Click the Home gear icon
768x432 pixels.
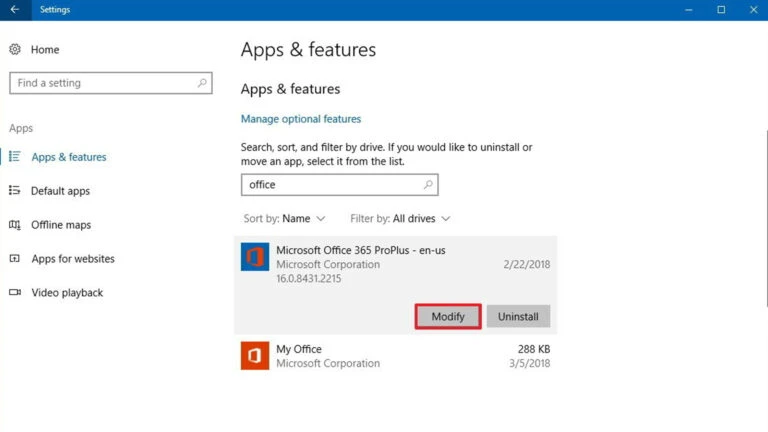(15, 49)
